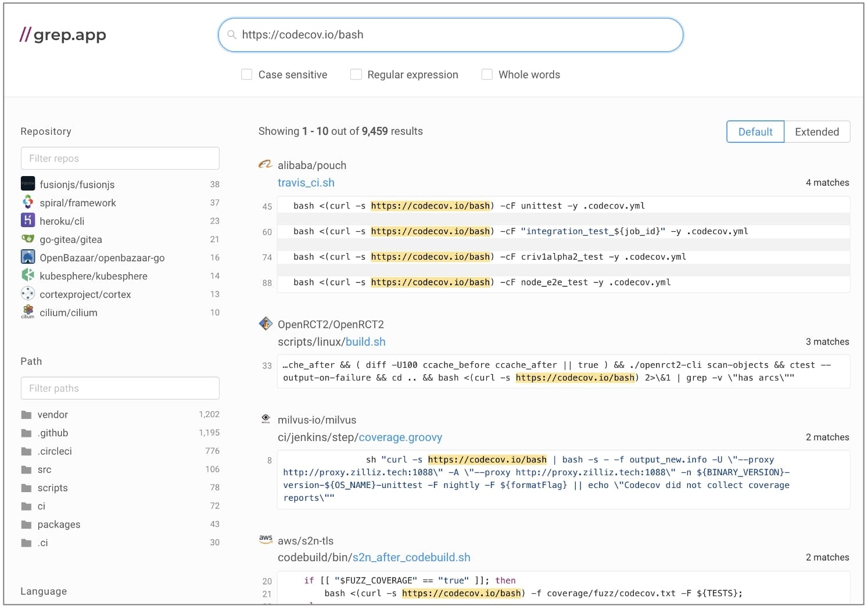The height and width of the screenshot is (610, 868).
Task: Open the travis_ci.sh file link
Action: click(306, 182)
